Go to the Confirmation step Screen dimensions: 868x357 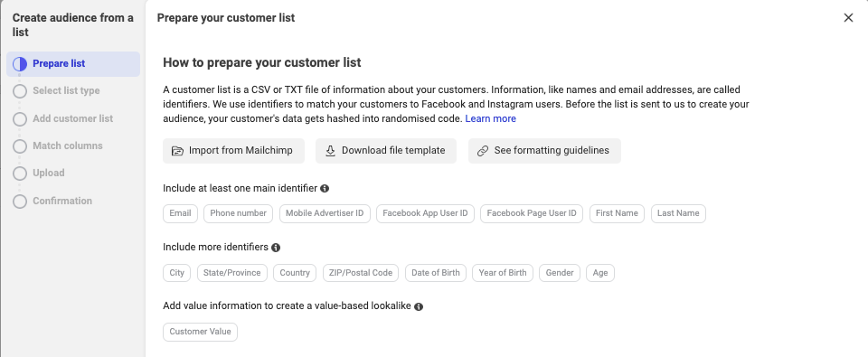click(x=62, y=201)
